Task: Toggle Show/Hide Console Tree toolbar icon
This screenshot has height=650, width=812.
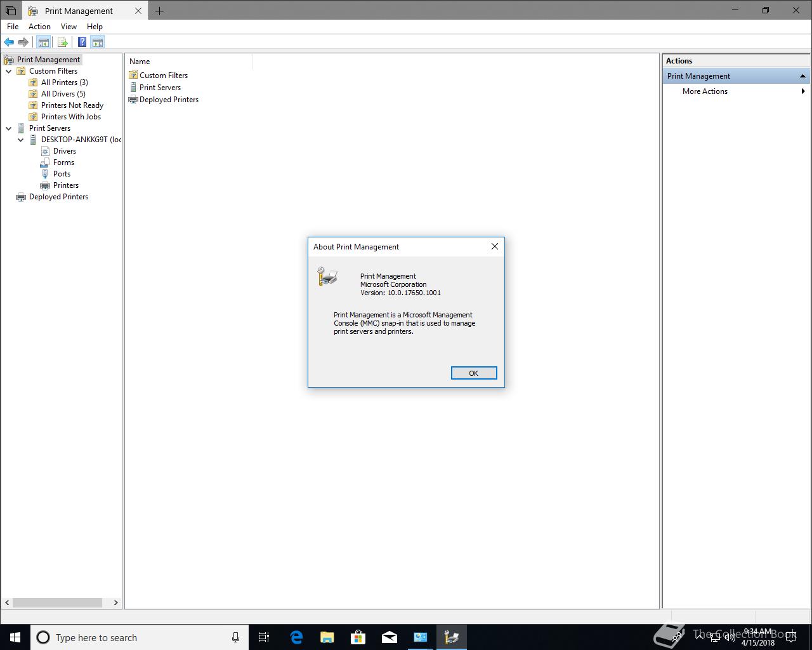Action: point(43,43)
